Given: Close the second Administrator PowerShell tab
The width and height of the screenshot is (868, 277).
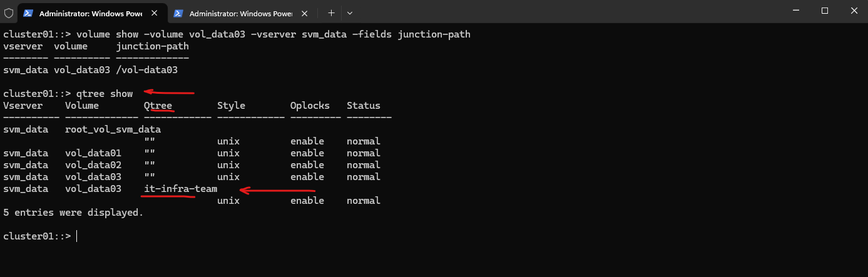Looking at the screenshot, I should (x=305, y=13).
